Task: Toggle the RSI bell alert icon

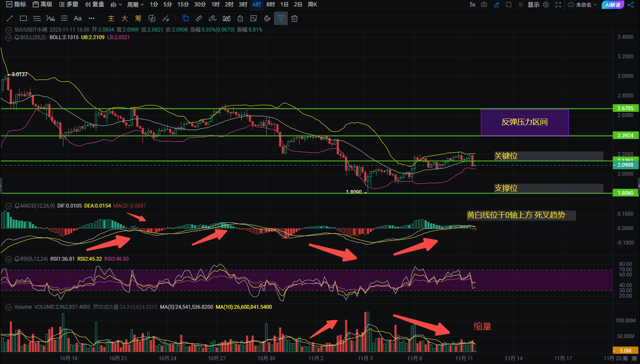Action: click(17, 259)
